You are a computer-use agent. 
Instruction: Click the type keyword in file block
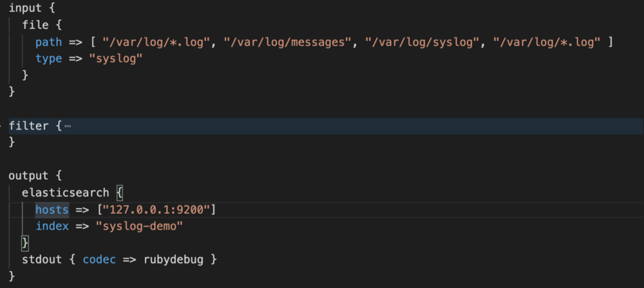click(x=48, y=59)
